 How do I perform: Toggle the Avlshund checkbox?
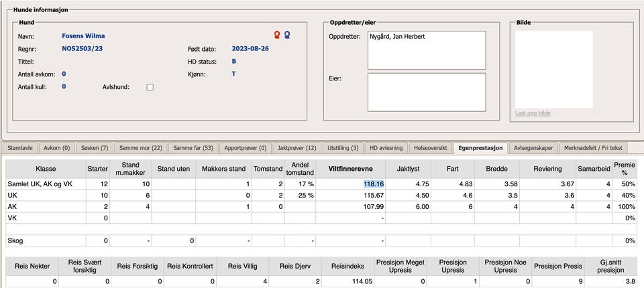150,87
